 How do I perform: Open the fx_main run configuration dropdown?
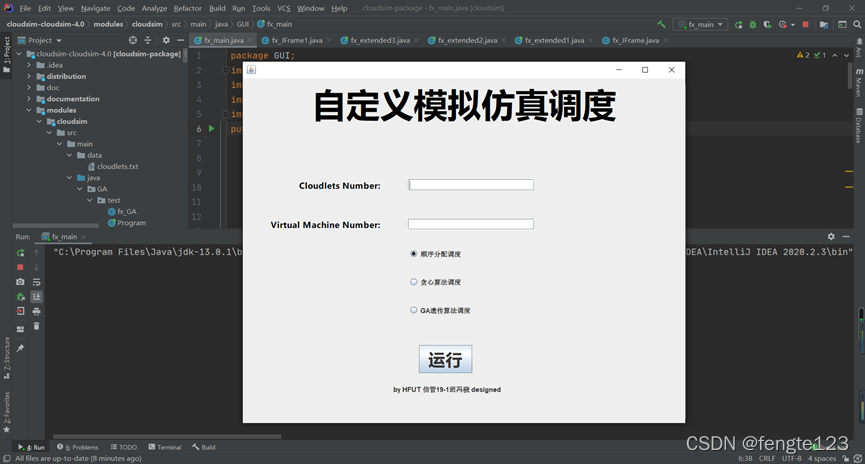tap(700, 24)
